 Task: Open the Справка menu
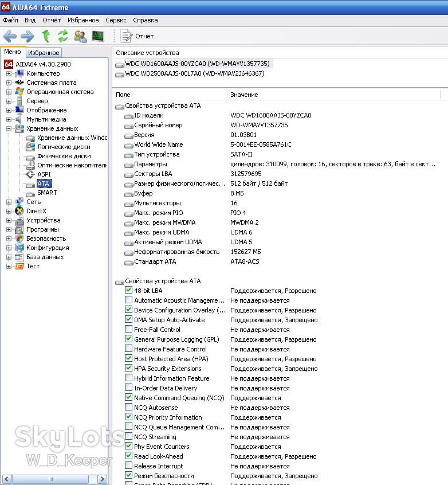pyautogui.click(x=146, y=20)
